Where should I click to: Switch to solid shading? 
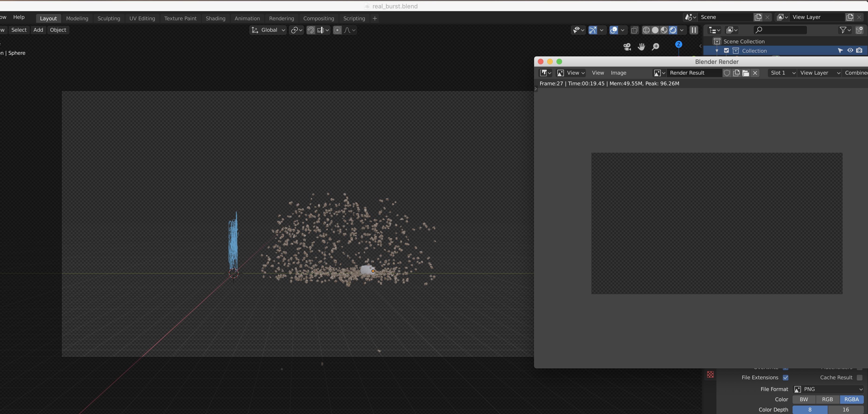[655, 30]
